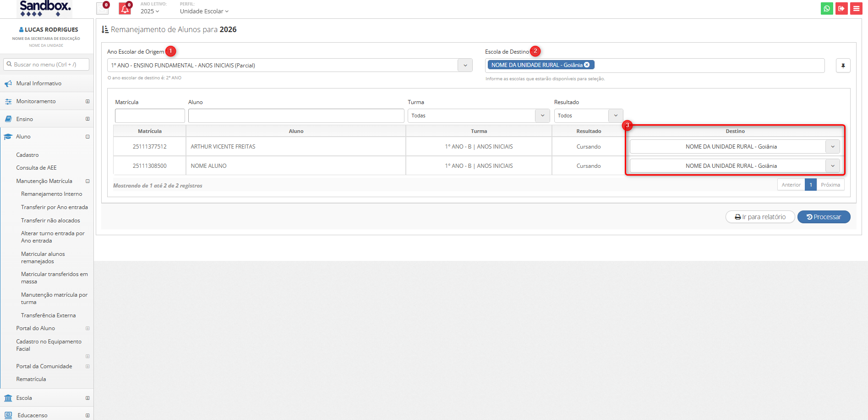Click the Matrícula filter input field
Image resolution: width=868 pixels, height=420 pixels.
[150, 116]
